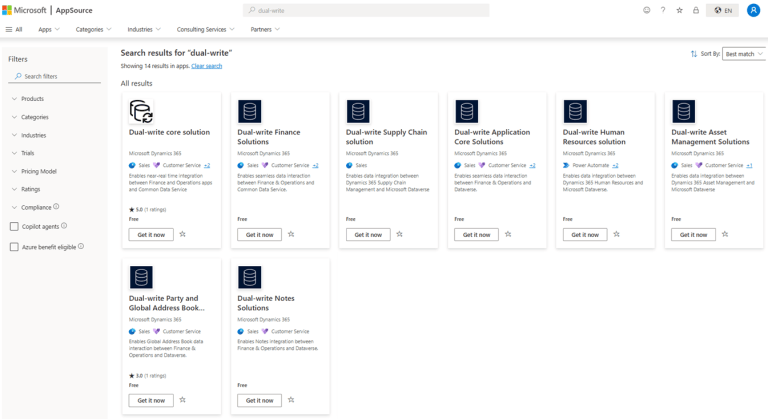Image resolution: width=768 pixels, height=419 pixels.
Task: Expand the Compliance filter
Action: tap(31, 207)
